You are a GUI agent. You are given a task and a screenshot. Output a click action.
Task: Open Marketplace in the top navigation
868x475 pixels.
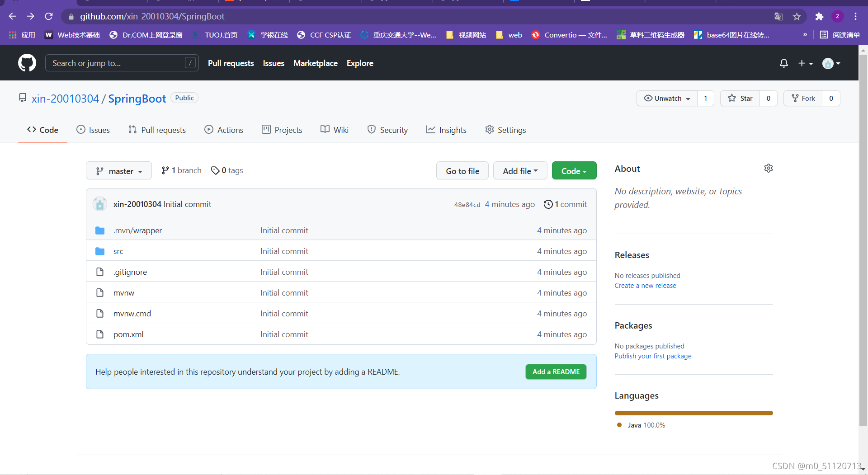316,63
